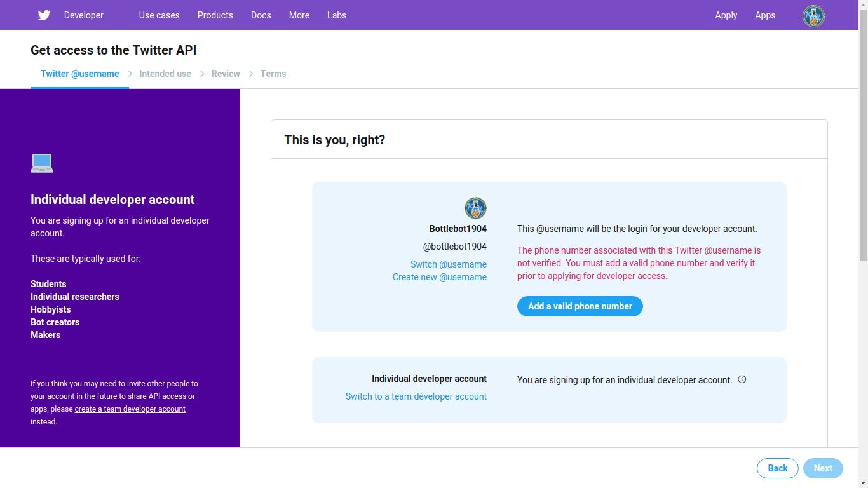Click the 'This is you, right?' heading
This screenshot has width=868, height=488.
point(335,140)
